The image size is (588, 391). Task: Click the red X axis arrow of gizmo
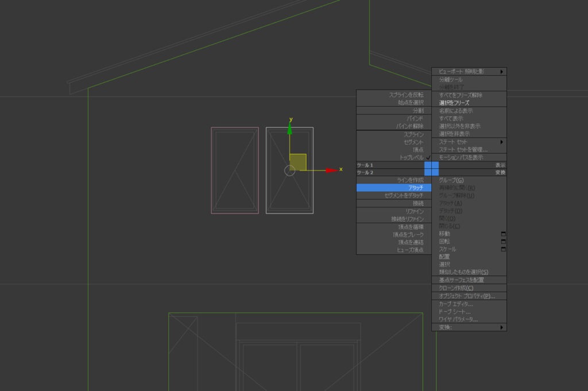332,170
